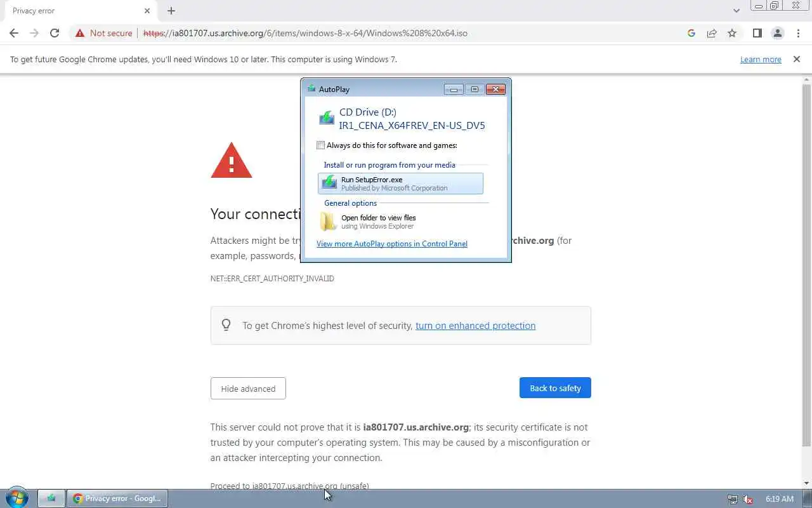
Task: Check Always do this for software and games
Action: coord(320,145)
